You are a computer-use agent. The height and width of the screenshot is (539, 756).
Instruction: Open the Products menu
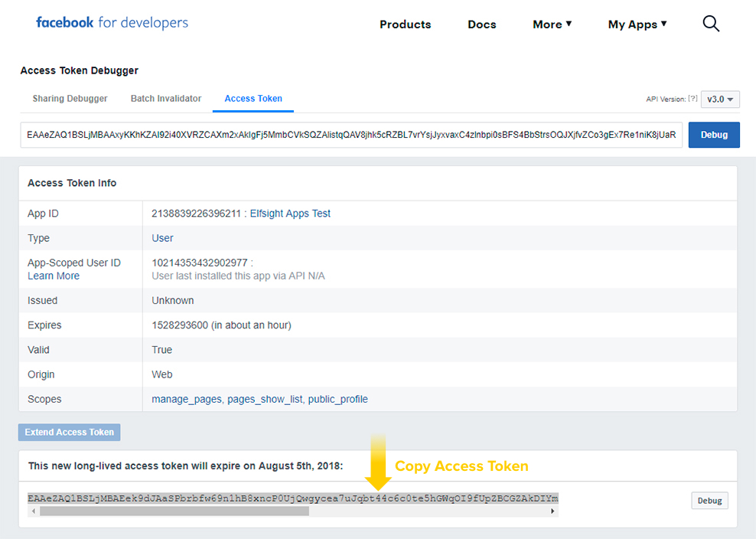(405, 24)
